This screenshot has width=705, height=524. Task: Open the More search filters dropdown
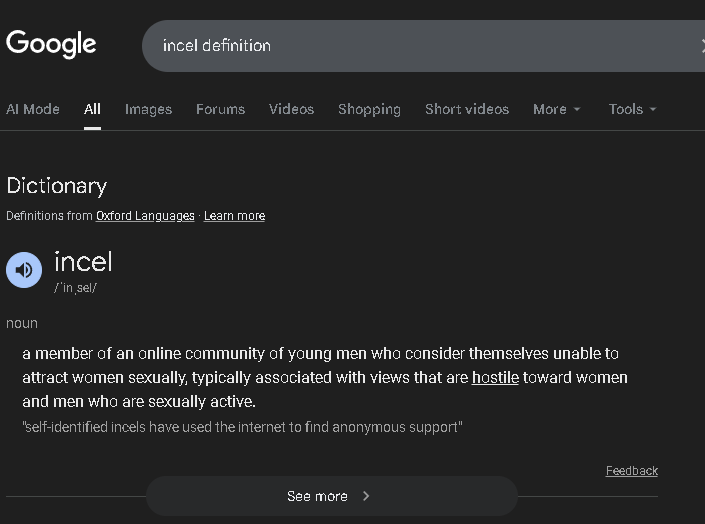click(556, 109)
